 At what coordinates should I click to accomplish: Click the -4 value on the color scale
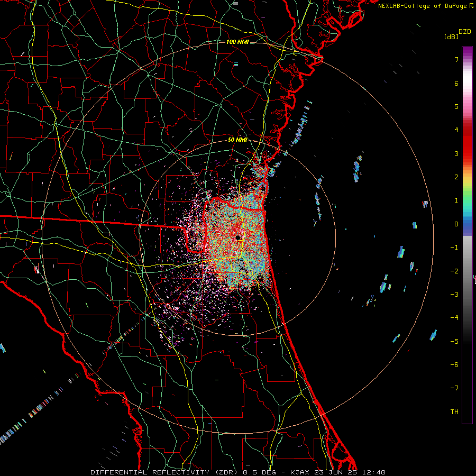coord(454,318)
